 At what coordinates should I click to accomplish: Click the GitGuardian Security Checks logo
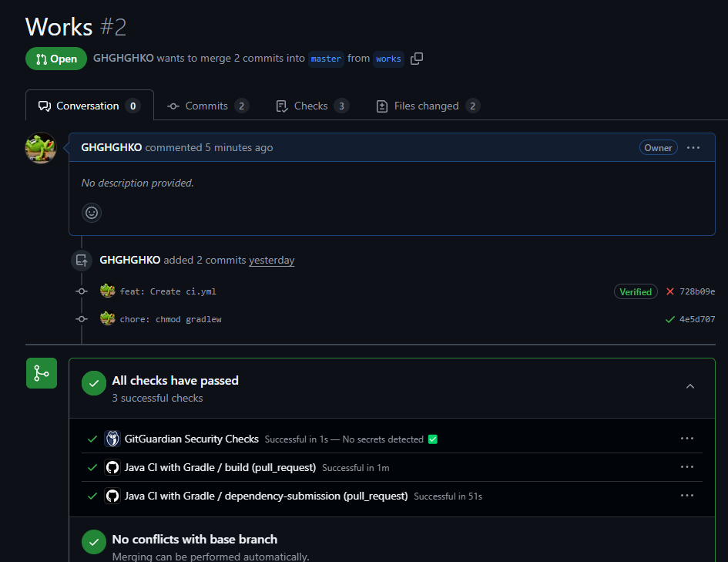(112, 438)
